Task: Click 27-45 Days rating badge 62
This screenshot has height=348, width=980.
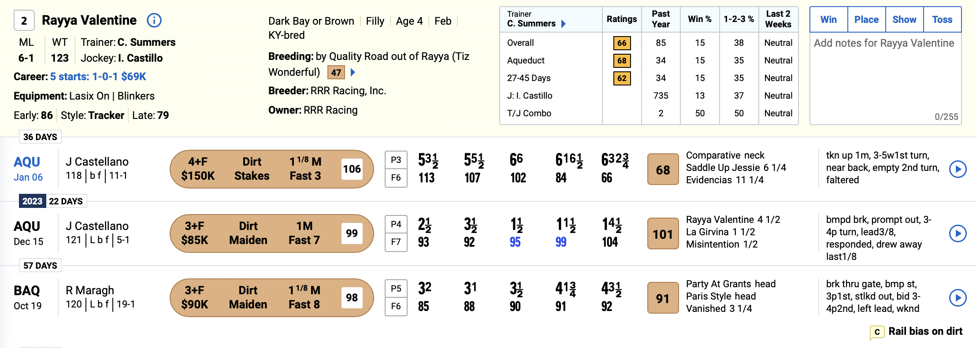Action: point(622,78)
